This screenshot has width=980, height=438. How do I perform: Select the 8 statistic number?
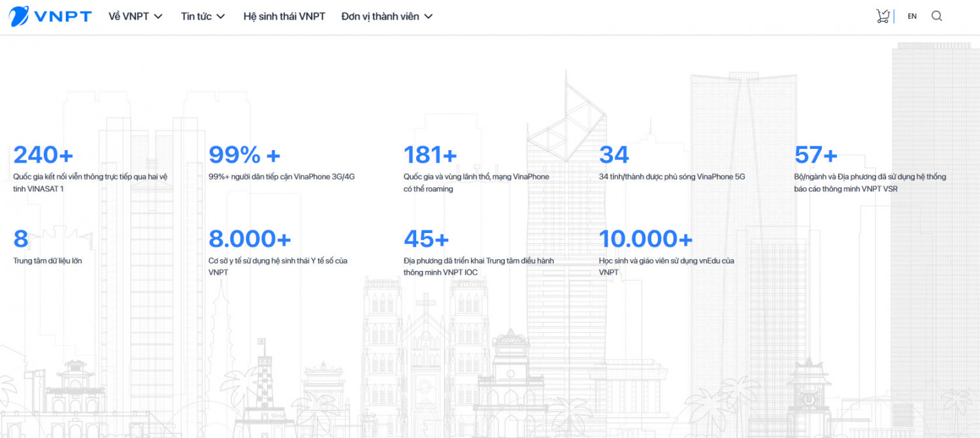[x=21, y=239]
